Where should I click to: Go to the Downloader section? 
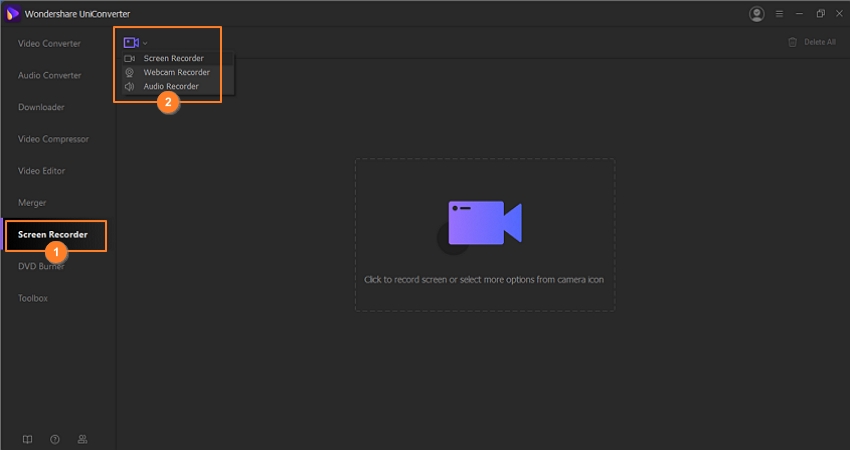click(x=41, y=107)
